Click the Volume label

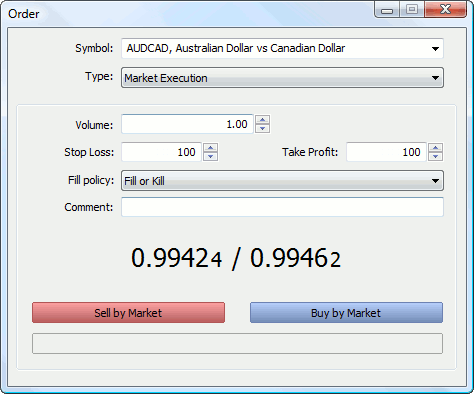coord(94,125)
